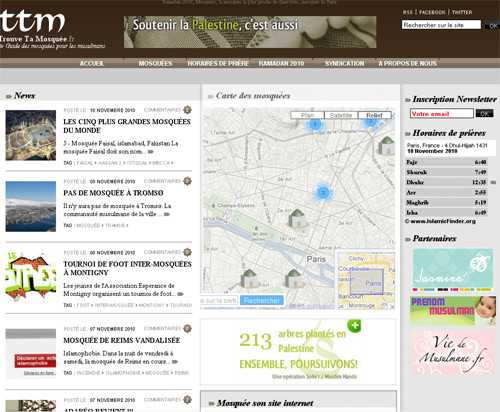This screenshot has height=412, width=500.
Task: Switch the map to Relief view
Action: tap(375, 115)
